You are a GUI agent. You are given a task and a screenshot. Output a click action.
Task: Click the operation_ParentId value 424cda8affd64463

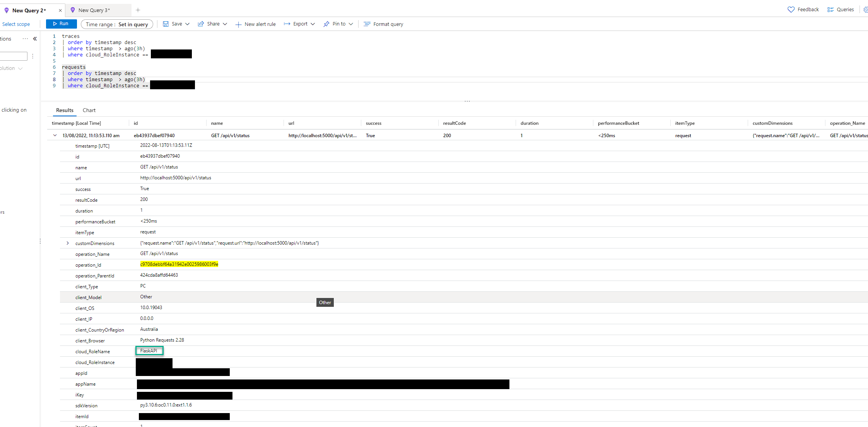coord(159,275)
